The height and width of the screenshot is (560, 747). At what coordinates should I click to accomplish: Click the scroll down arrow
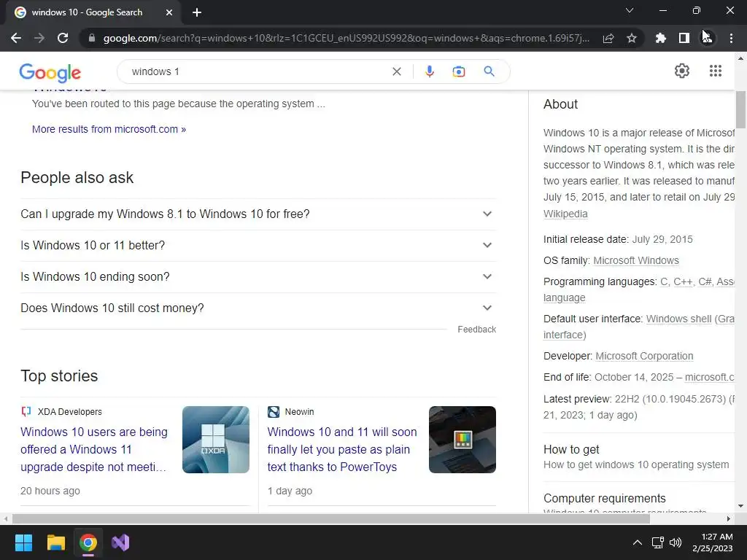pyautogui.click(x=740, y=506)
